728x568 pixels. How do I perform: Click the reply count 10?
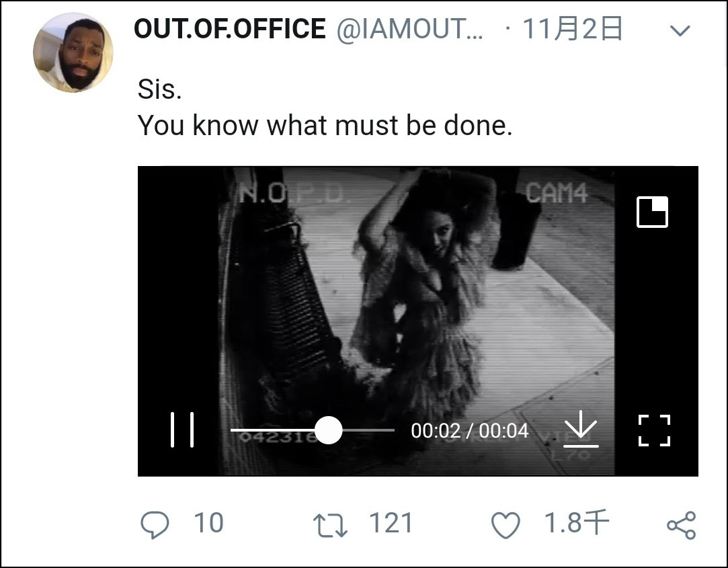pyautogui.click(x=208, y=524)
